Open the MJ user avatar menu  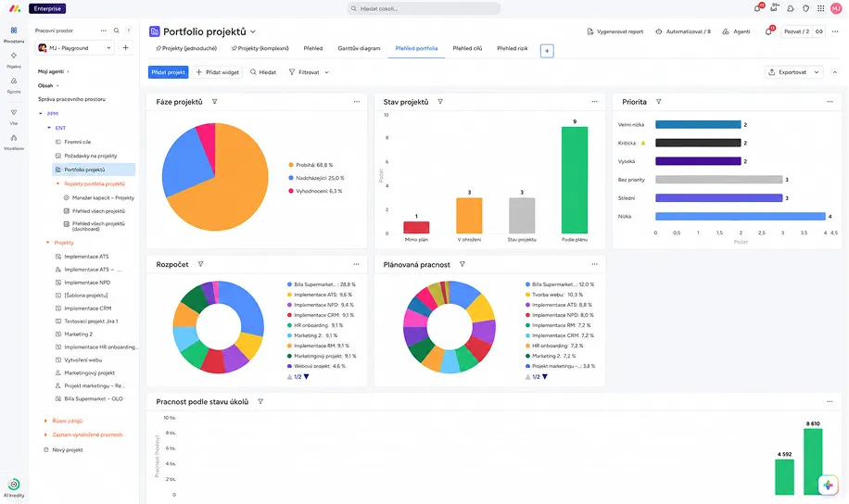pyautogui.click(x=836, y=8)
